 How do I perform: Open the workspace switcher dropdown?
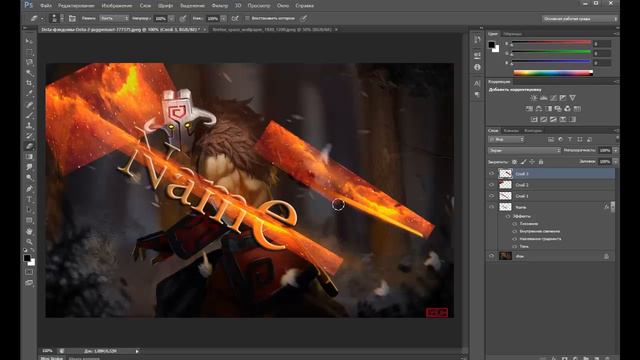pyautogui.click(x=580, y=19)
